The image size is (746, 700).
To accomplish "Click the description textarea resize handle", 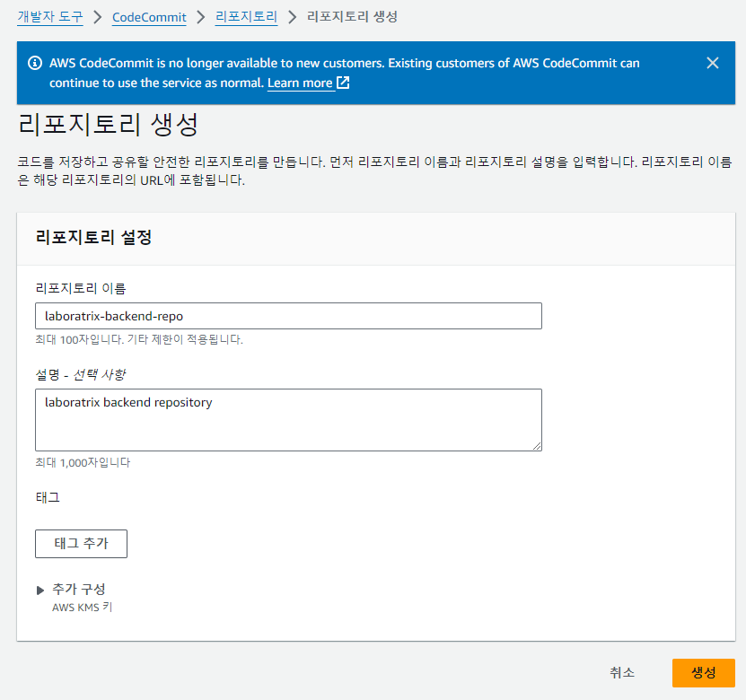I will click(x=537, y=446).
